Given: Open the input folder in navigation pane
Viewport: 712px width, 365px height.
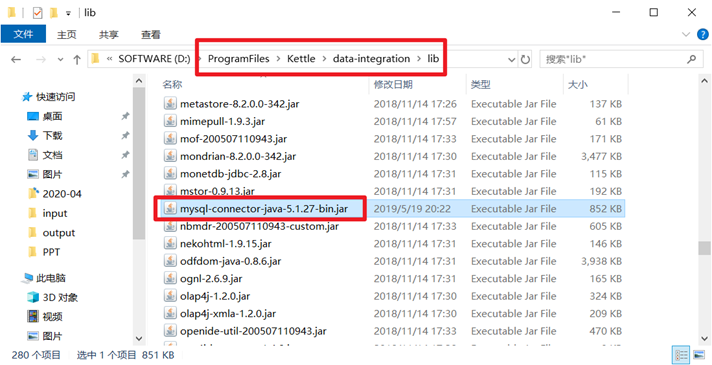Looking at the screenshot, I should [54, 213].
